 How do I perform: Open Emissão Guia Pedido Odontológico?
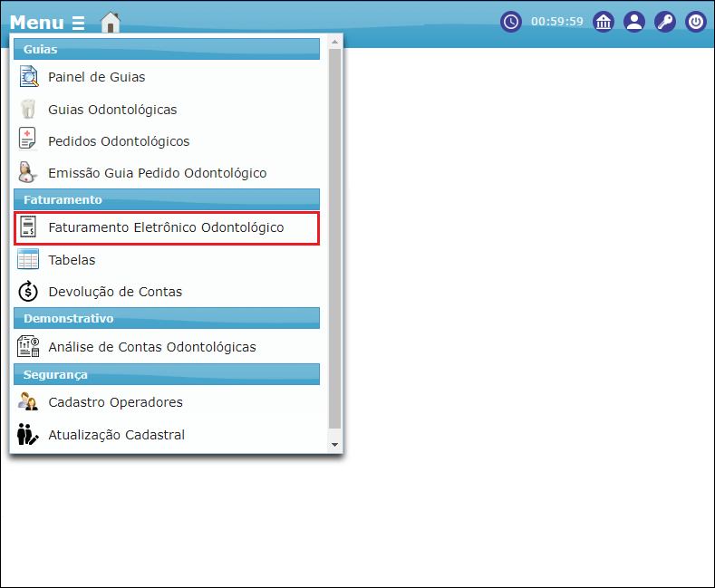158,173
